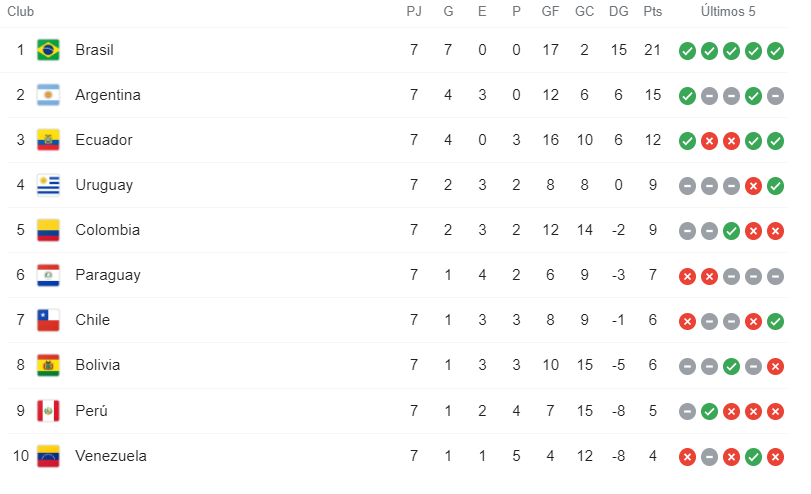This screenshot has width=811, height=494.
Task: Open the Argentina team link
Action: click(x=107, y=95)
